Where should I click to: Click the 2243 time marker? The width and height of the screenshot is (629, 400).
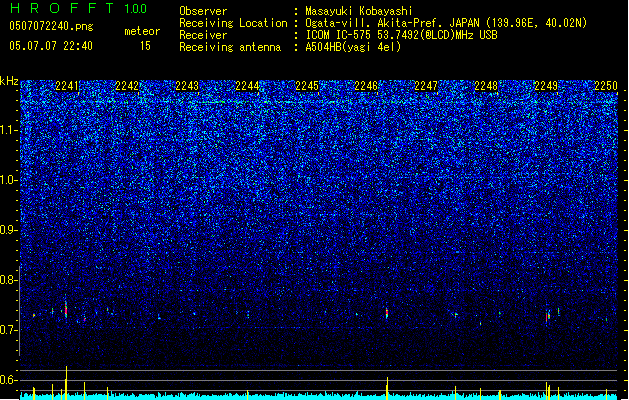[187, 86]
